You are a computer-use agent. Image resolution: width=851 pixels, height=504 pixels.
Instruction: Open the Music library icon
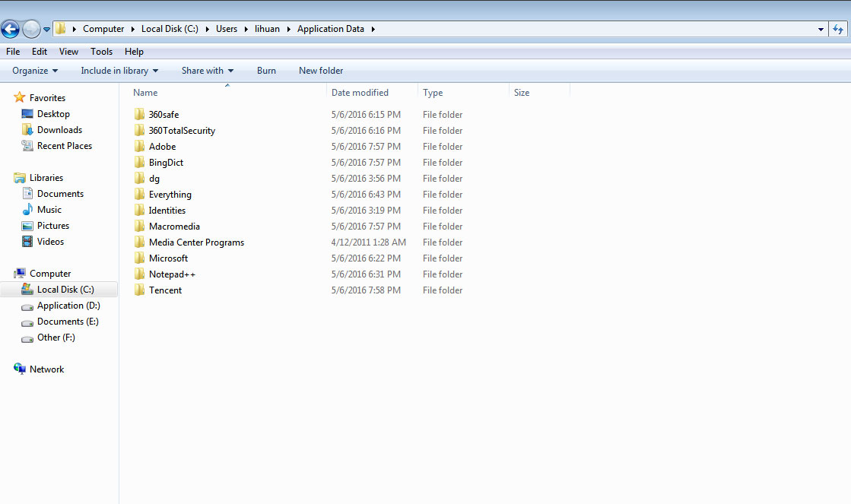click(27, 209)
